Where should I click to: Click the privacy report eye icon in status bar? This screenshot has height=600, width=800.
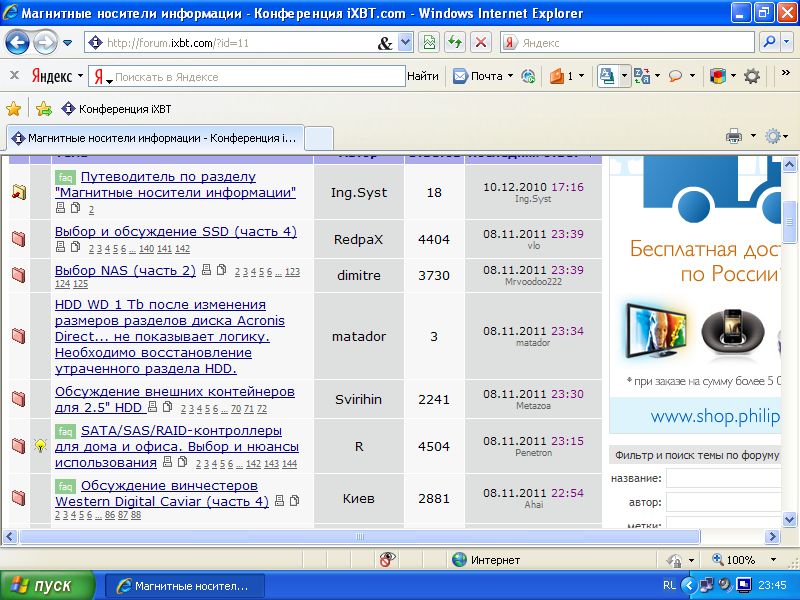[x=386, y=560]
